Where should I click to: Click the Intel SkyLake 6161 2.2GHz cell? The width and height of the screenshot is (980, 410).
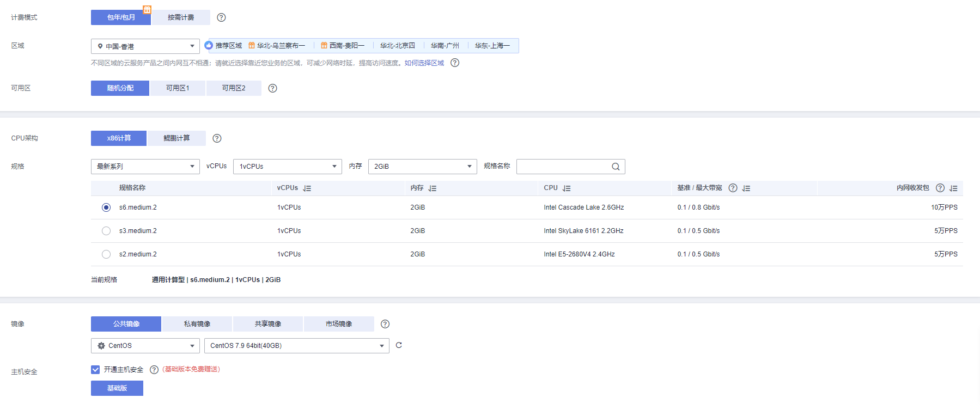coord(583,231)
